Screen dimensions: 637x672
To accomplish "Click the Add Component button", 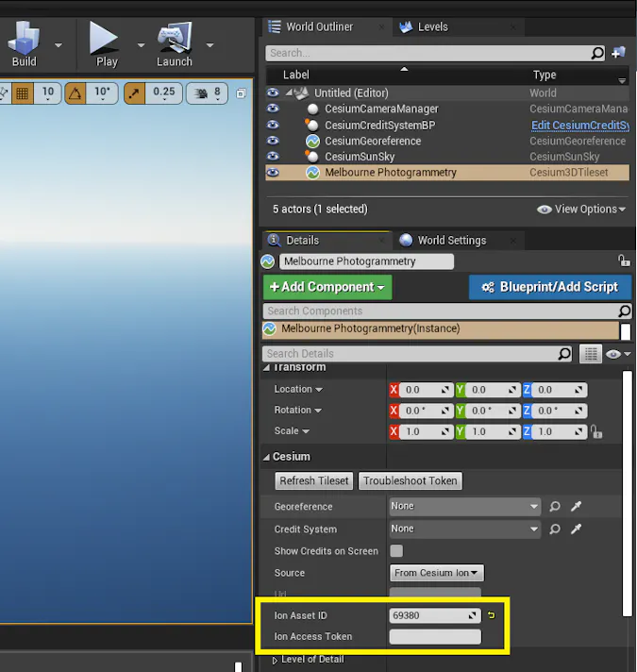I will point(327,287).
